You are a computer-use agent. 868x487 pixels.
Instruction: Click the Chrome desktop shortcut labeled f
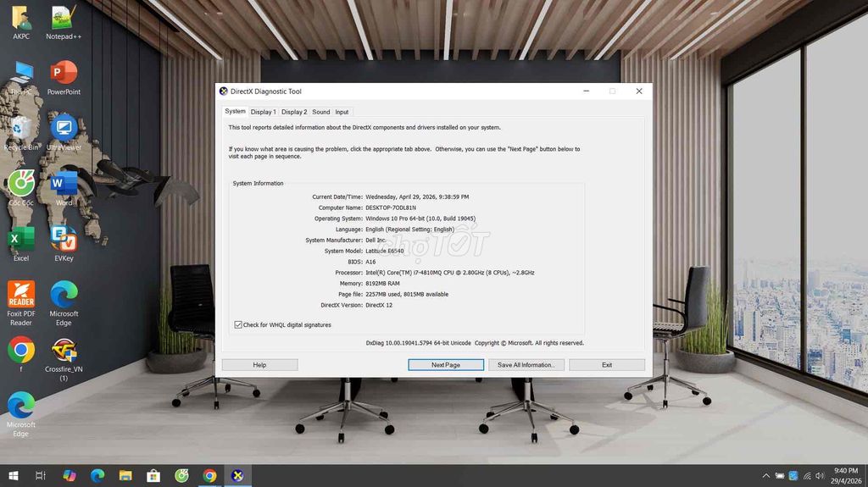21,354
